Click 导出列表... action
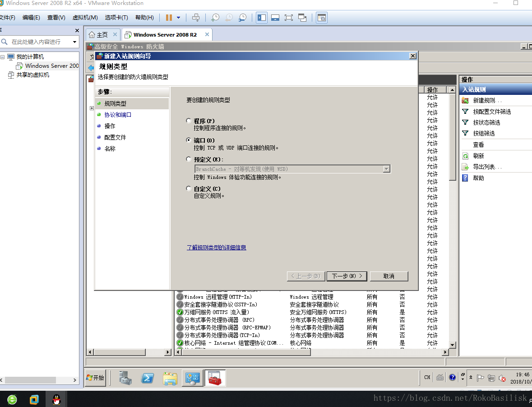 pyautogui.click(x=487, y=167)
